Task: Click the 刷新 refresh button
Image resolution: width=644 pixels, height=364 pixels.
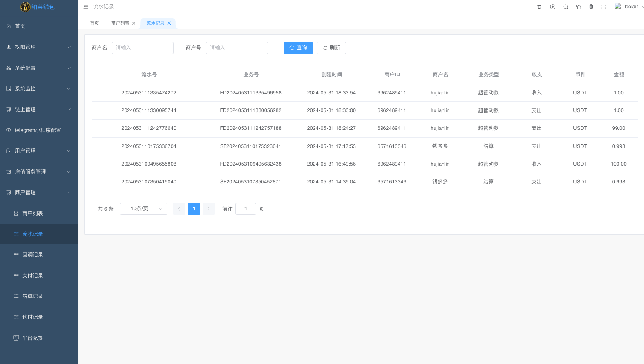Action: 331,48
